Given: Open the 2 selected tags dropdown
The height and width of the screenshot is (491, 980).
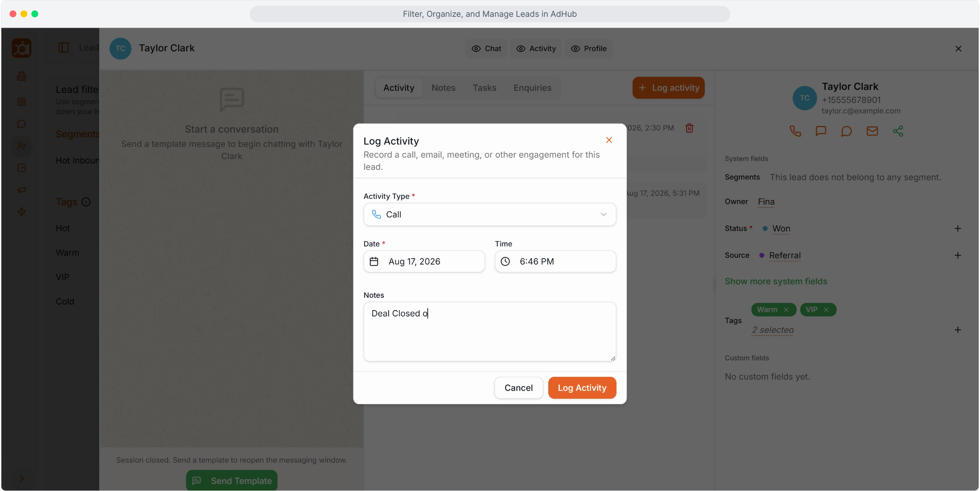Looking at the screenshot, I should coord(773,330).
